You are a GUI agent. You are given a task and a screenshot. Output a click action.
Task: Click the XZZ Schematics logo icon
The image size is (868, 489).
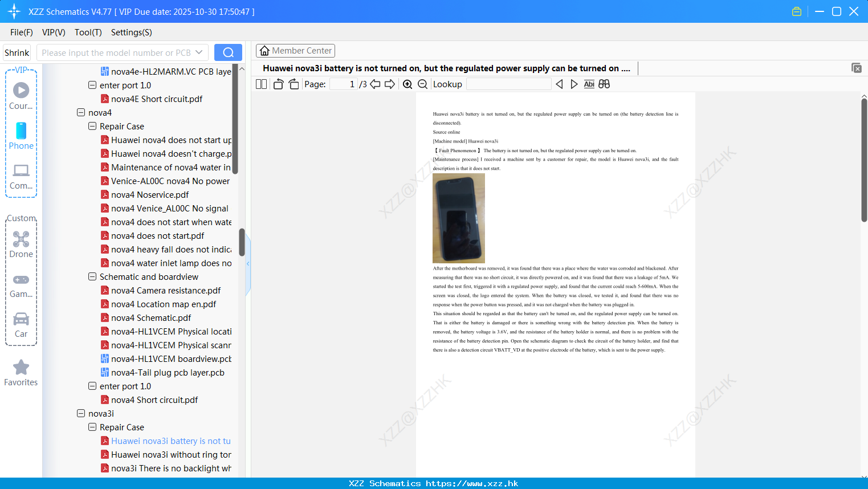[x=14, y=11]
